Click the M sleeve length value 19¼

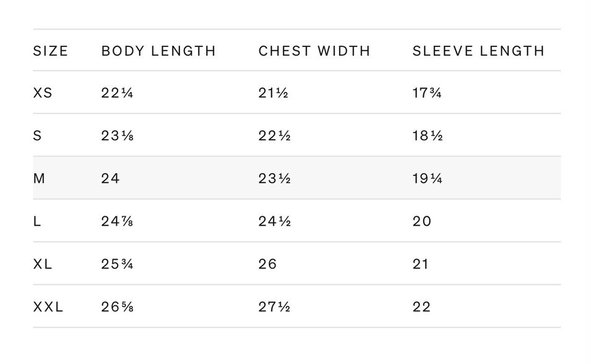[428, 179]
